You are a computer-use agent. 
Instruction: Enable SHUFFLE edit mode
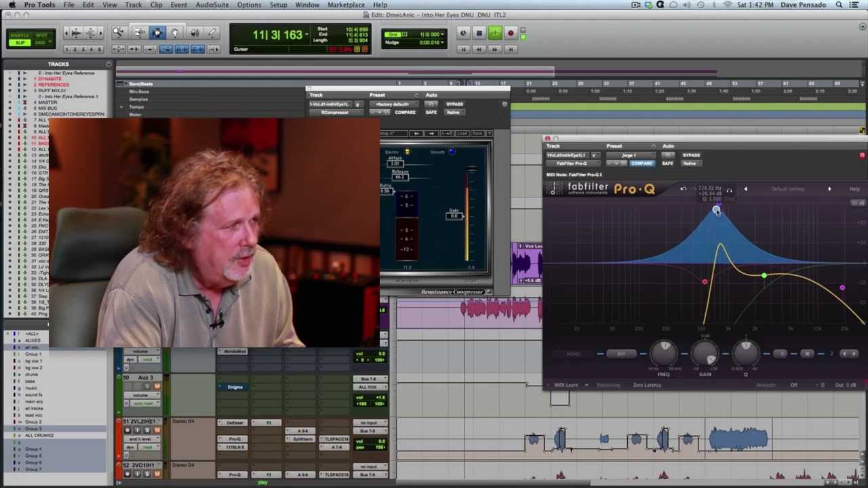click(x=20, y=35)
